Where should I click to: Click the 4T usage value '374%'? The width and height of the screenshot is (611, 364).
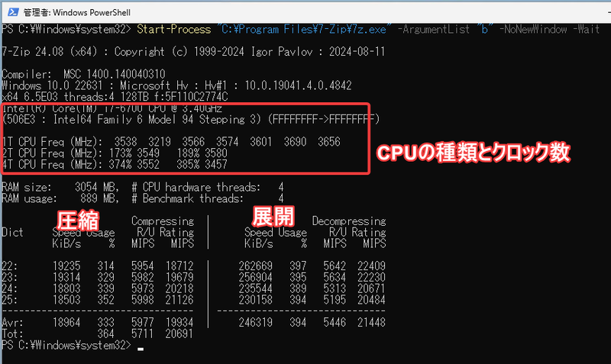point(120,164)
